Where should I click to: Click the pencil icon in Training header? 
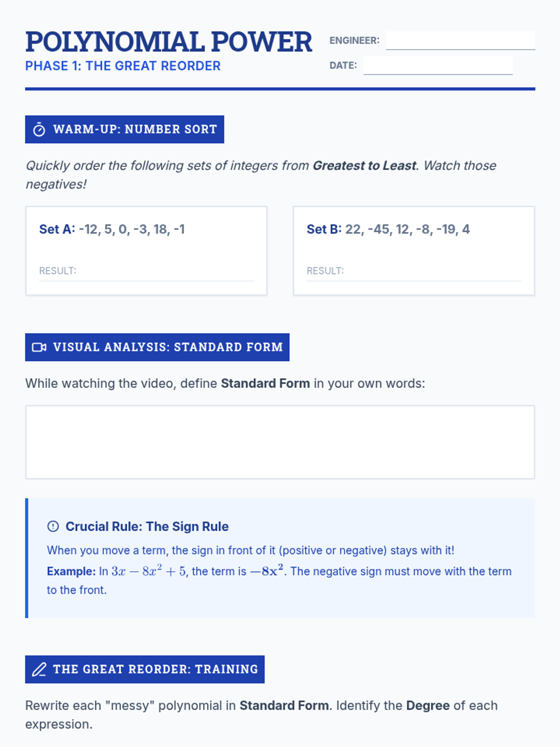pyautogui.click(x=39, y=669)
